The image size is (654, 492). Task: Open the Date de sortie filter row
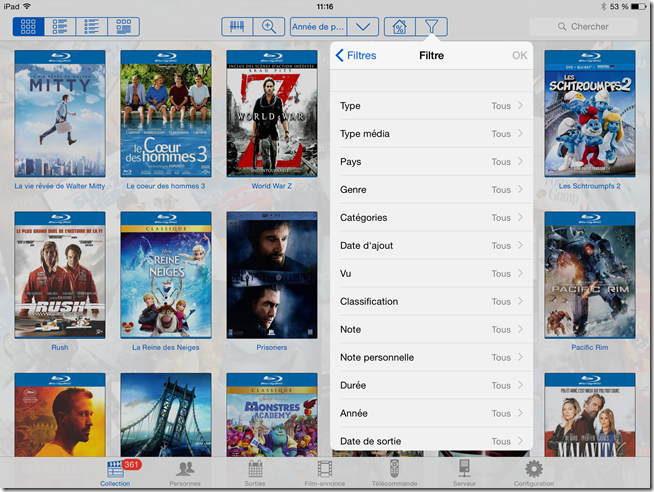point(431,439)
